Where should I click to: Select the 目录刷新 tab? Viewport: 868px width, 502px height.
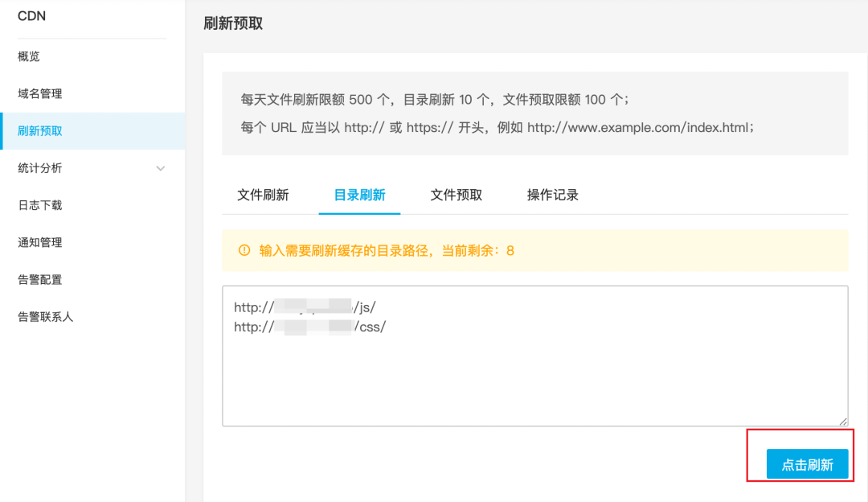[x=359, y=195]
